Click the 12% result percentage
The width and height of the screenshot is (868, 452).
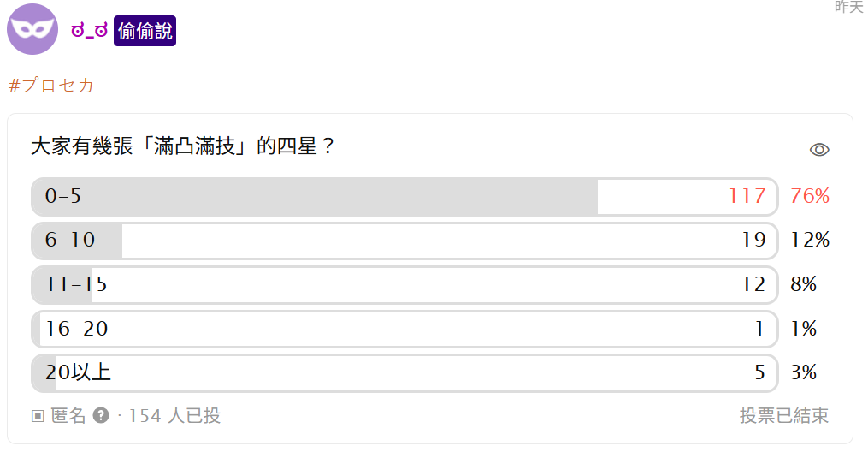810,241
